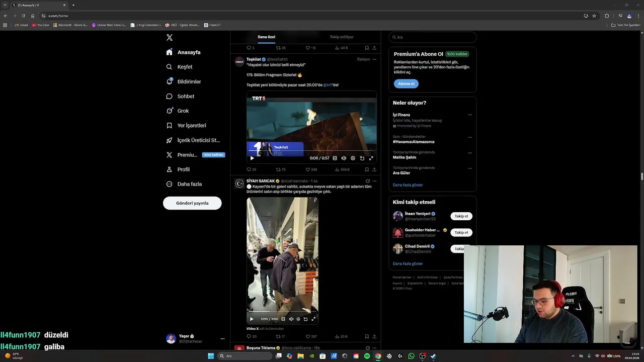This screenshot has width=644, height=362.
Task: Bookmark this page with the star icon
Action: click(594, 16)
